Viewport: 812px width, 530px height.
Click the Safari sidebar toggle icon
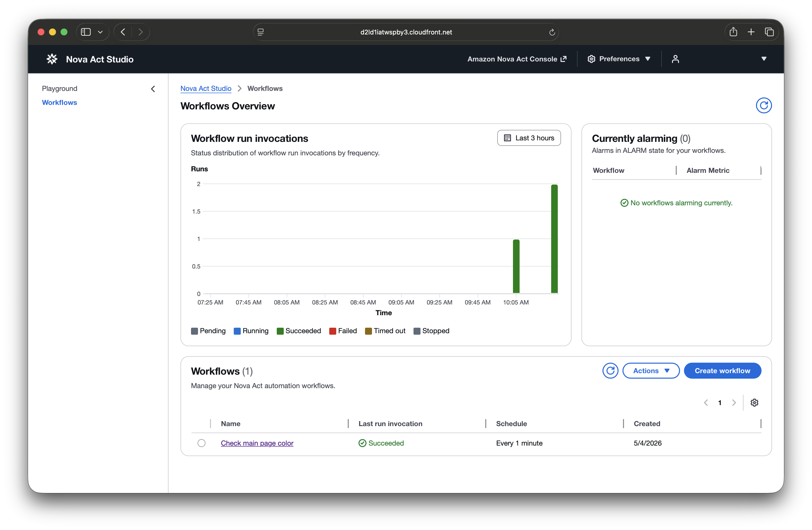click(86, 32)
